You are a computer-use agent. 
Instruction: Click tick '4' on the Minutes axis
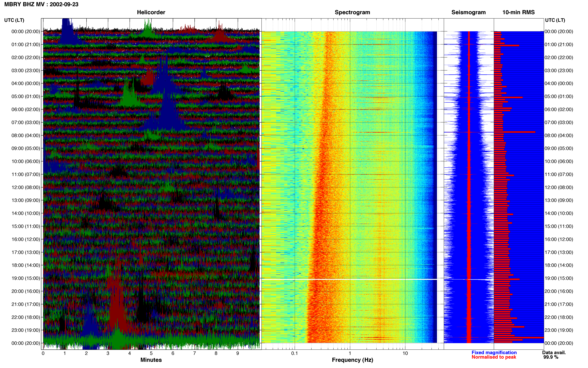click(130, 353)
